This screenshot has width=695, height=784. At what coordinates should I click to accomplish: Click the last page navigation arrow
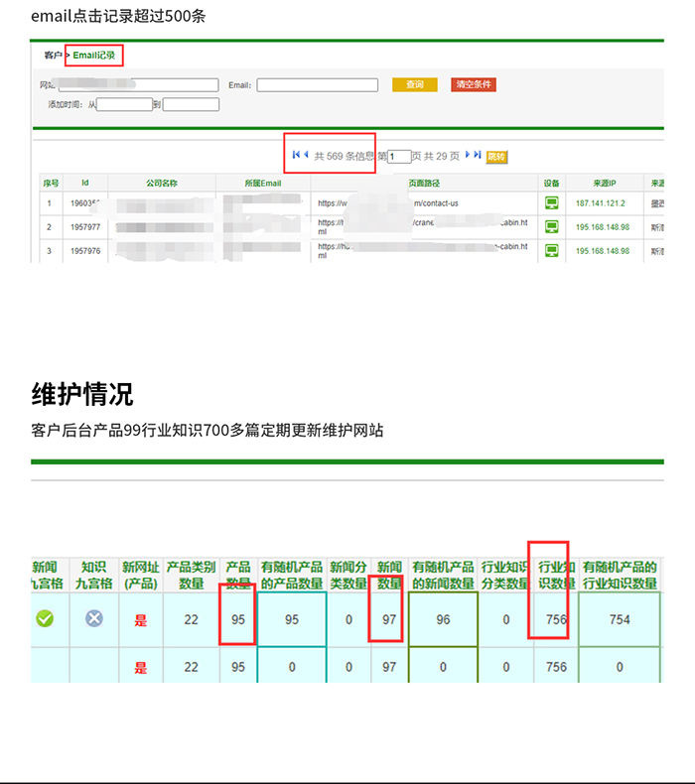click(x=478, y=156)
